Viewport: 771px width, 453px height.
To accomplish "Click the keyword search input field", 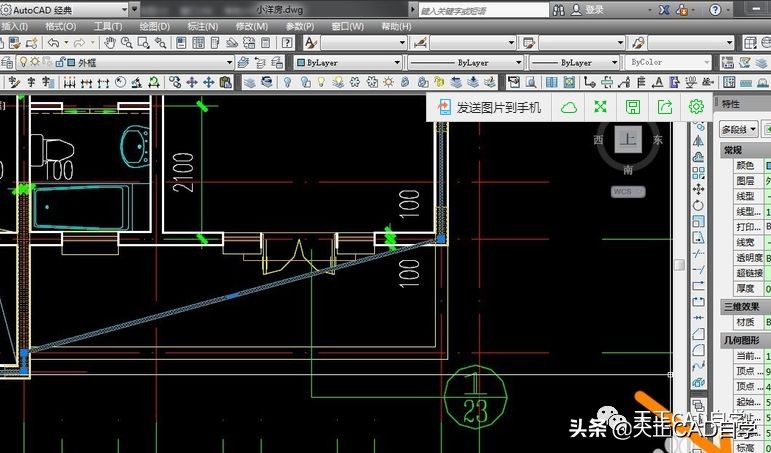I will tap(484, 10).
